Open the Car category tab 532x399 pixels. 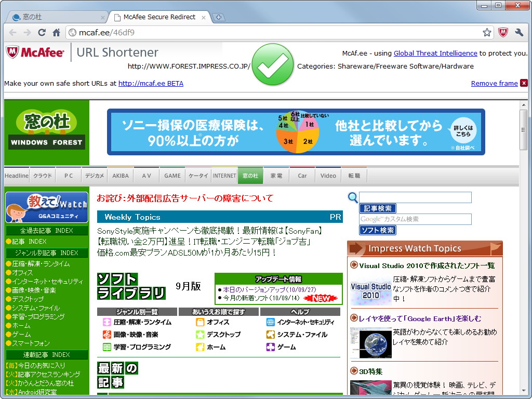pyautogui.click(x=302, y=175)
